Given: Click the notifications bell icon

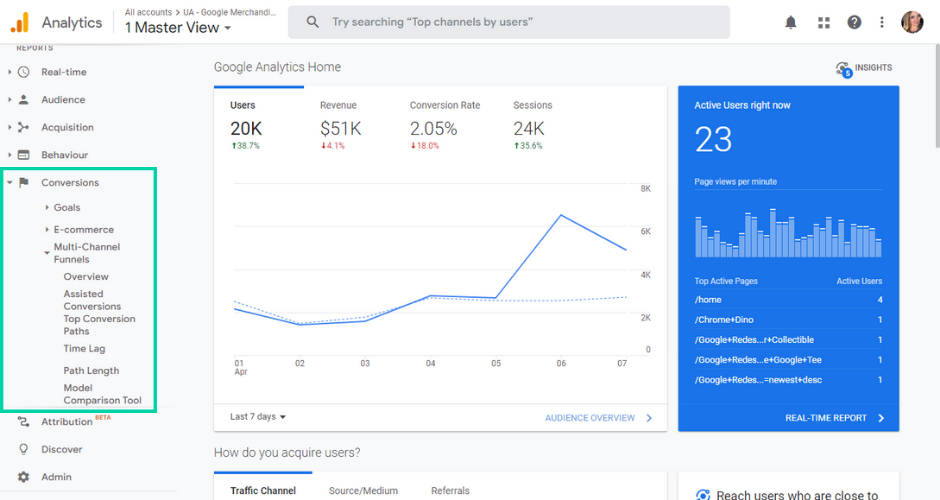Looking at the screenshot, I should 791,22.
